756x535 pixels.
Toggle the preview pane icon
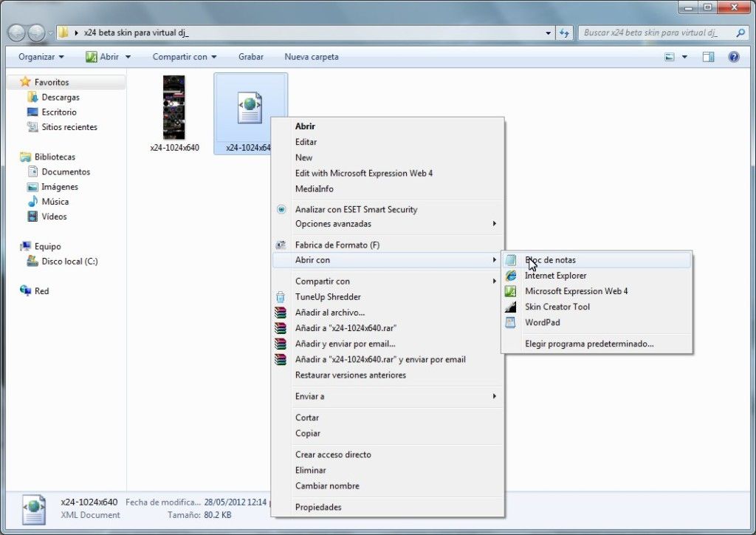(x=708, y=57)
